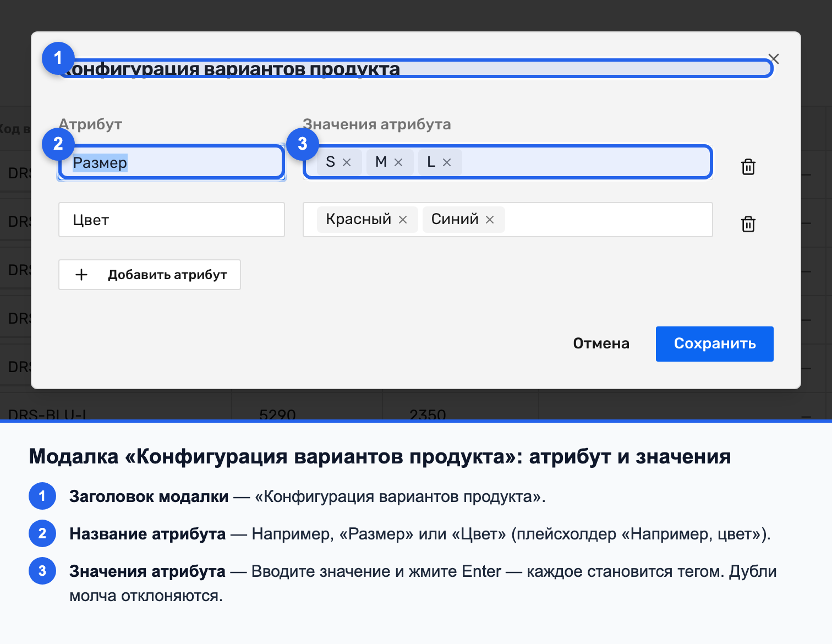The height and width of the screenshot is (644, 832).
Task: Remove the S size tag
Action: click(347, 162)
